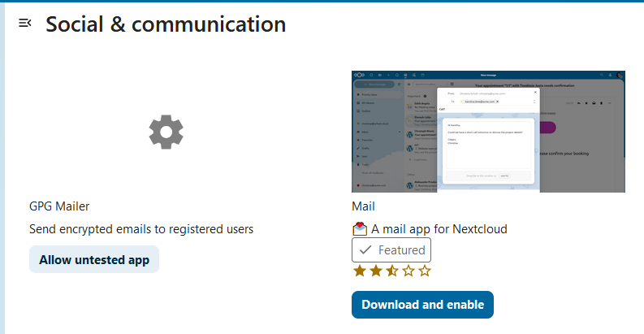Click the 'Send encrypted emails' description text
The width and height of the screenshot is (644, 334).
point(141,229)
